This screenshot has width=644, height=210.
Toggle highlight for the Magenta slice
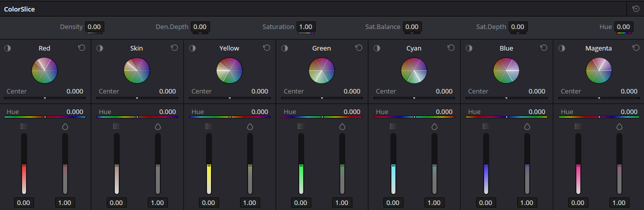tap(562, 48)
